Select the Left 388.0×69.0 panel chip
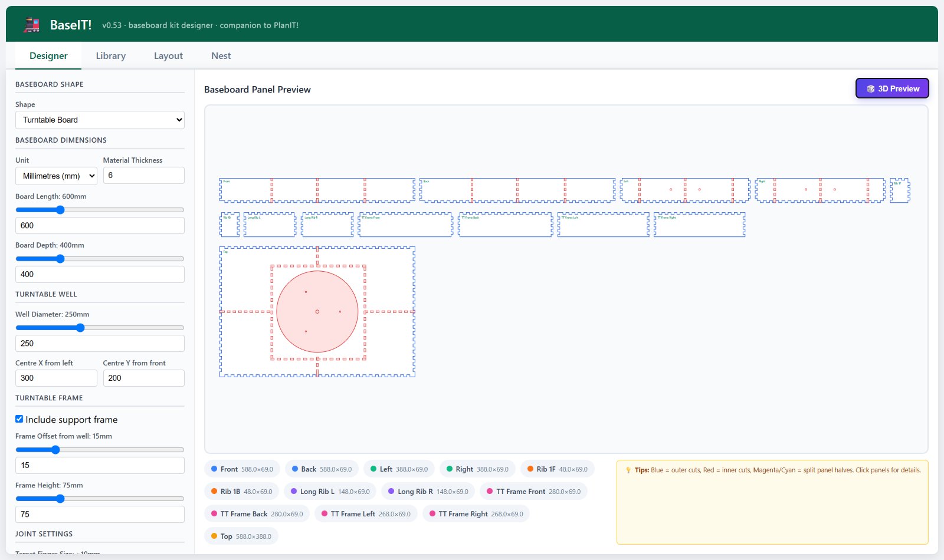944x560 pixels. click(399, 469)
